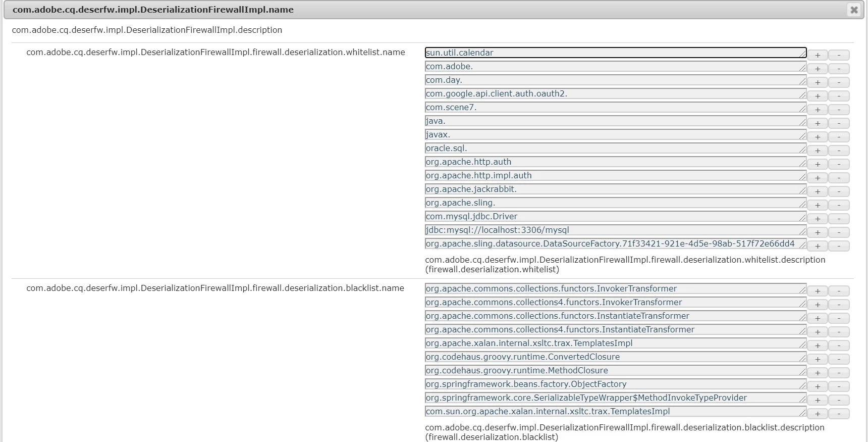Remove the DataSourceFactory.71f33421 whitelist entry

[839, 246]
